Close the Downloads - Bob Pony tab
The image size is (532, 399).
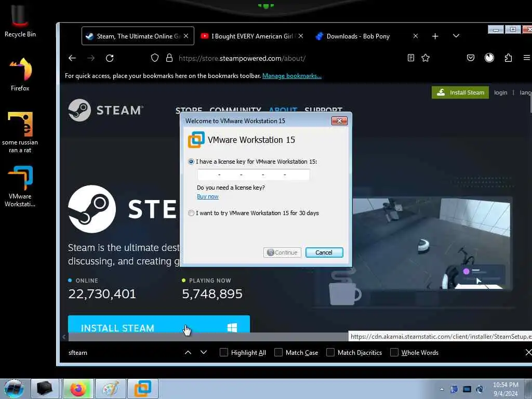(x=416, y=36)
